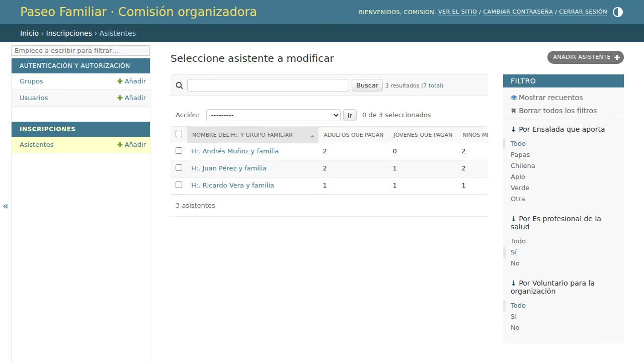Viewport: 644px width, 362px height.
Task: Check the box for Ricardo Vera y familia
Action: pos(179,185)
